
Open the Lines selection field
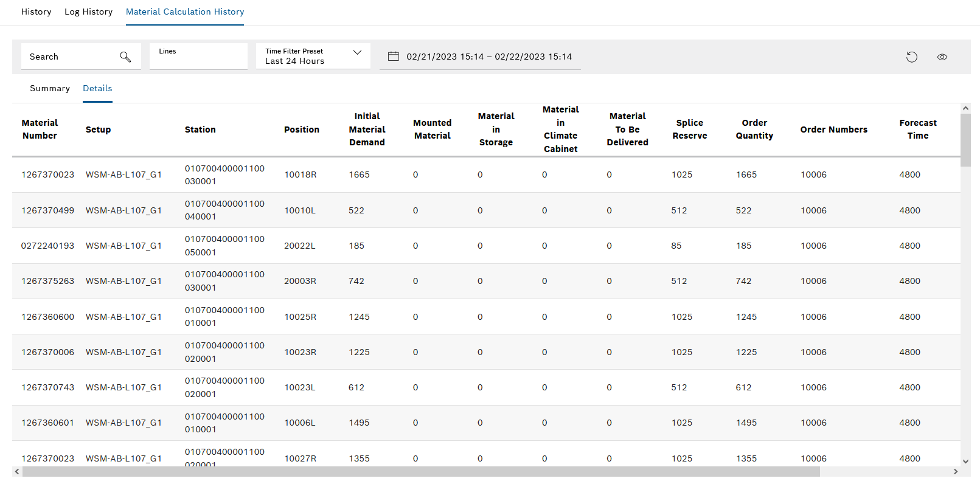[198, 56]
